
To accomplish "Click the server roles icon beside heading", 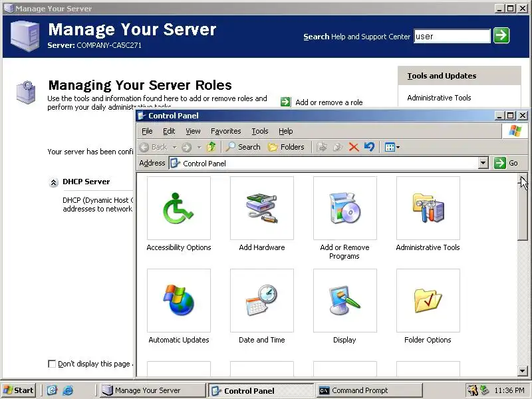I will [x=26, y=92].
